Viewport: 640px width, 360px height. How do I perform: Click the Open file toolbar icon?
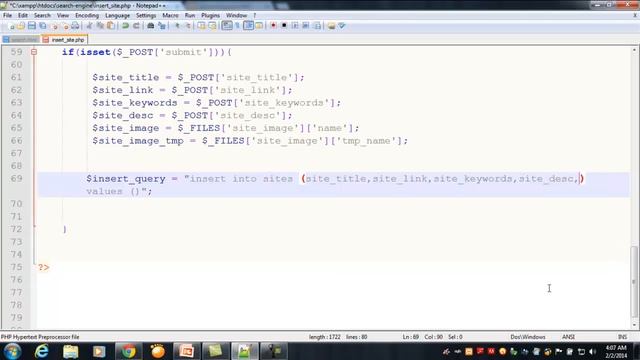point(21,26)
